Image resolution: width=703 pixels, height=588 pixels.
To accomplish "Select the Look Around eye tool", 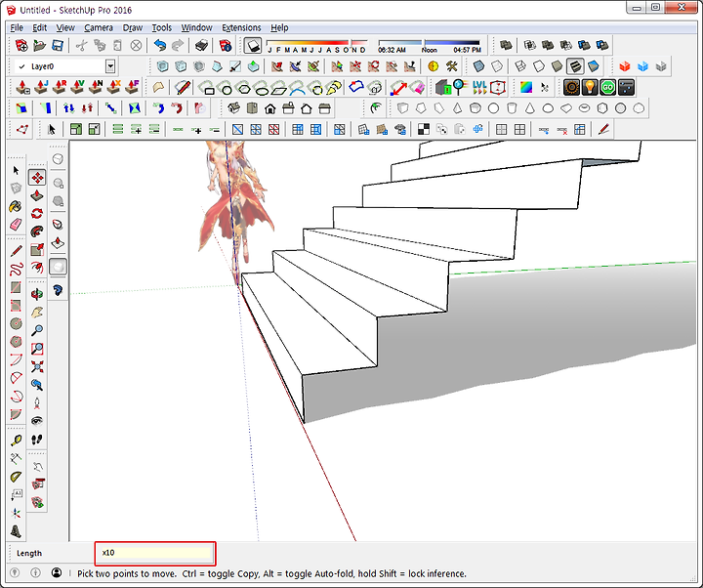I will click(x=37, y=421).
